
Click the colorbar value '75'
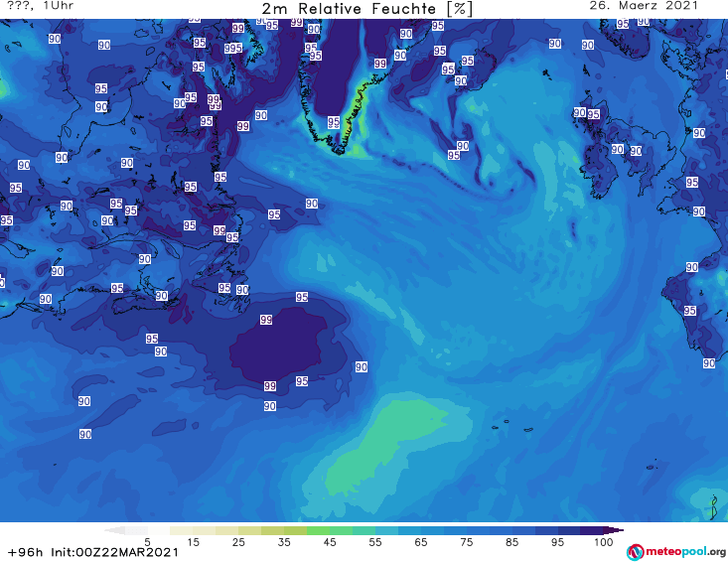467,542
